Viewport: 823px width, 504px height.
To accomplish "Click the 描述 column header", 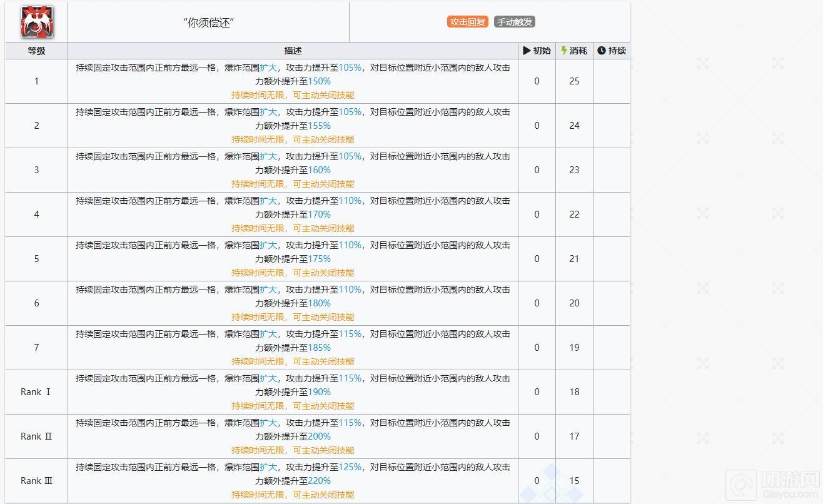I will click(x=293, y=51).
